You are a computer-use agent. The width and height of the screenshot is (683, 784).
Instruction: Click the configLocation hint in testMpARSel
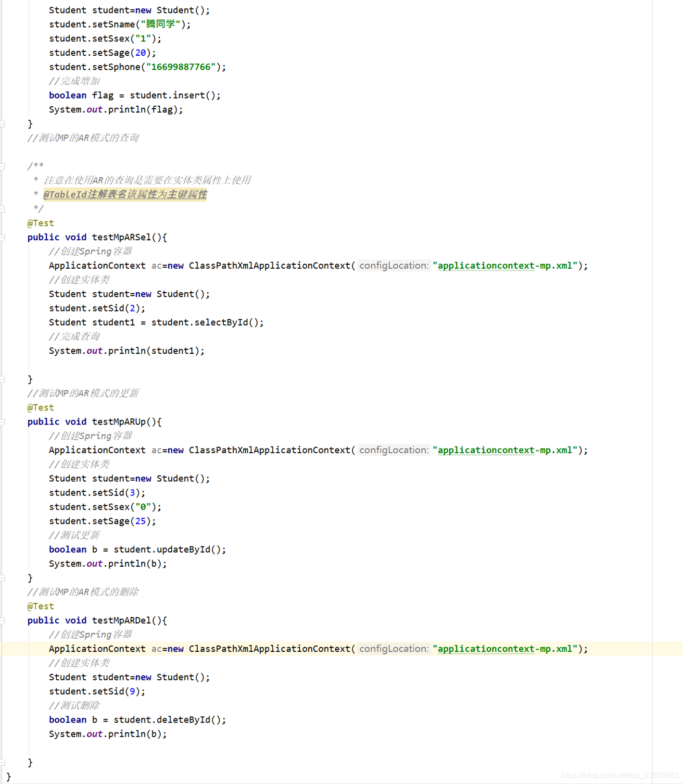(x=393, y=265)
